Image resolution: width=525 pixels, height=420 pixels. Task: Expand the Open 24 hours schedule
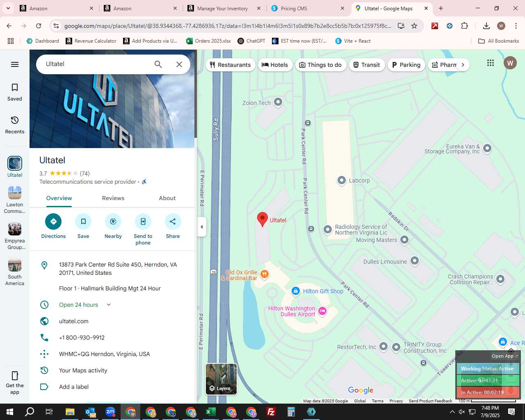click(109, 305)
